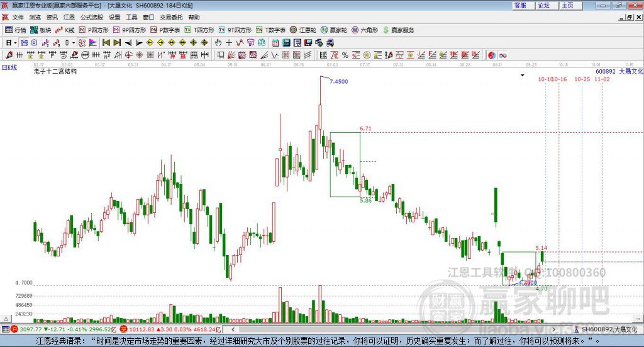Open the 文件 menu
The height and width of the screenshot is (347, 644).
[18, 17]
